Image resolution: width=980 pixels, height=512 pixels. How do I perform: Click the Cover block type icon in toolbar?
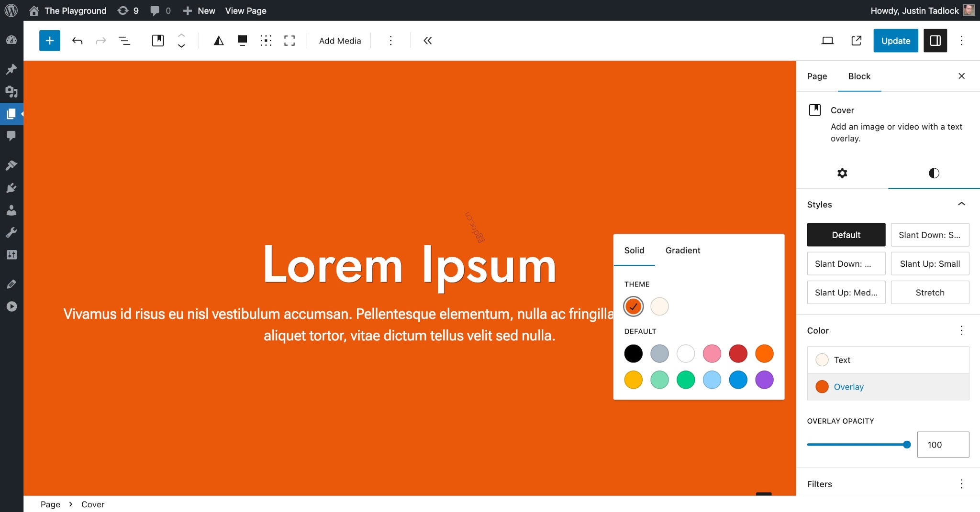(x=157, y=41)
